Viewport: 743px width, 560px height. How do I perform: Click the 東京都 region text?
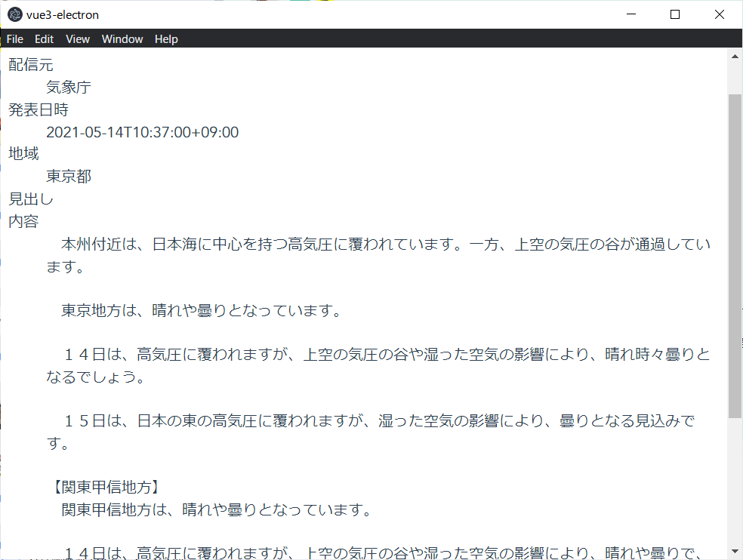pos(67,177)
